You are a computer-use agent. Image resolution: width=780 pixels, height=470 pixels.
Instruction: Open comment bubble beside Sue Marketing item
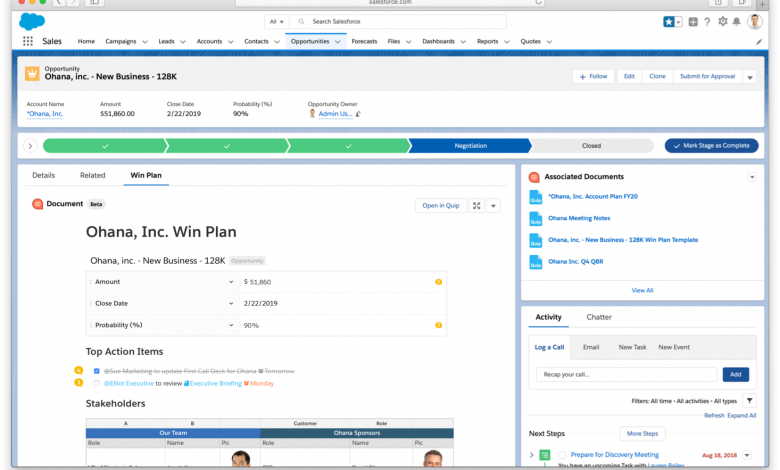click(x=79, y=370)
